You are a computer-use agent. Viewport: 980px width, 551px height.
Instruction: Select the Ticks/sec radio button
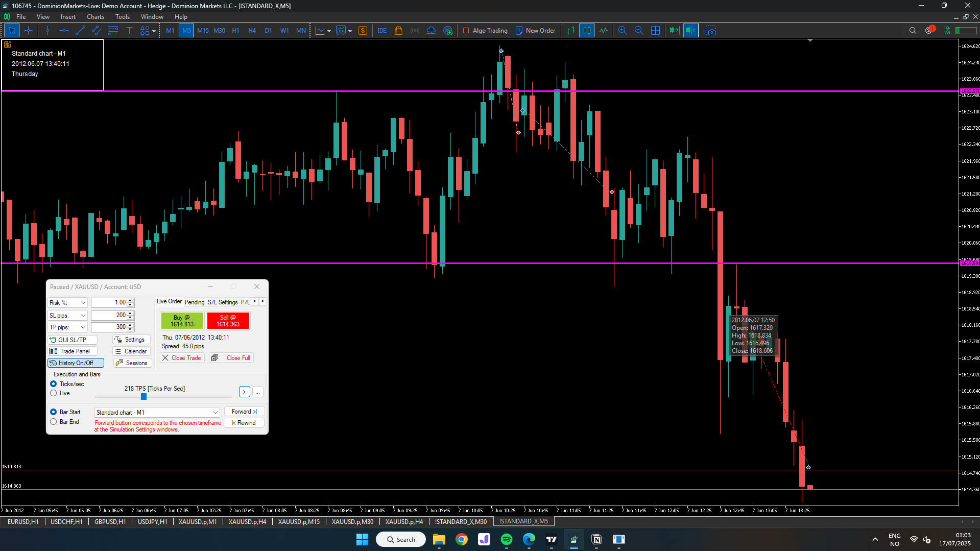click(x=53, y=384)
